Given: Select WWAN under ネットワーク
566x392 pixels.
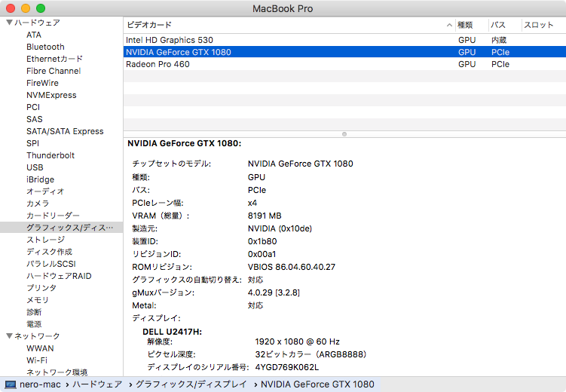Looking at the screenshot, I should 40,348.
